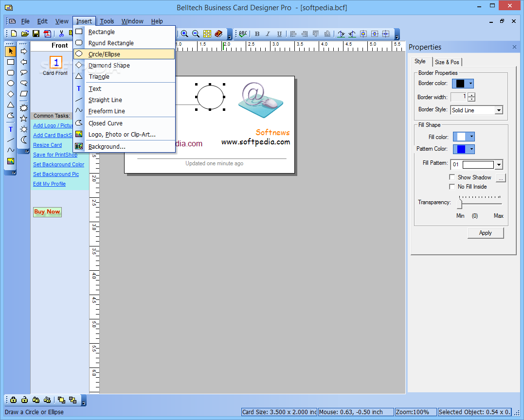
Task: Export to PDF with the PDF icon
Action: (x=47, y=34)
